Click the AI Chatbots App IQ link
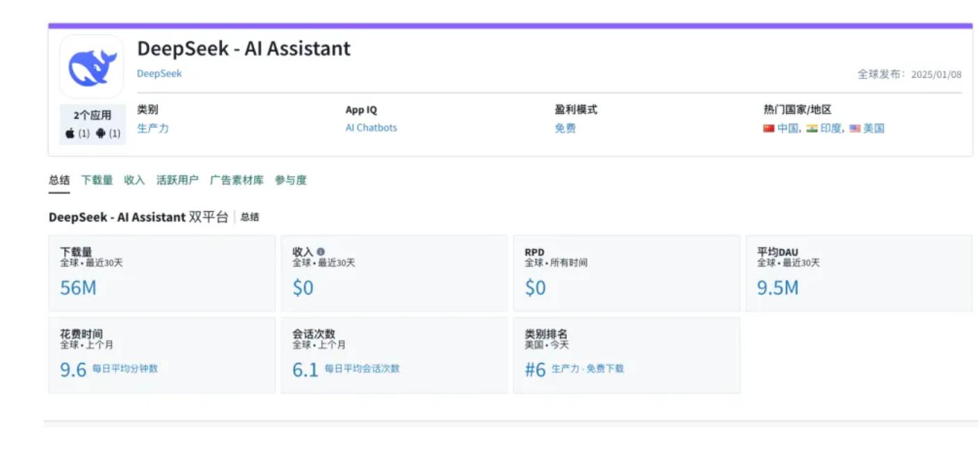The height and width of the screenshot is (452, 980). point(371,128)
